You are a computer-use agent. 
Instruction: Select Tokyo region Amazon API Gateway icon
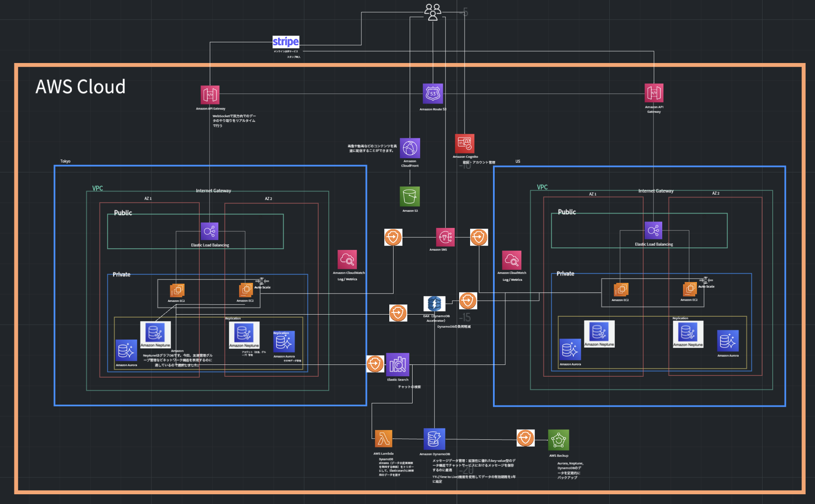tap(210, 95)
